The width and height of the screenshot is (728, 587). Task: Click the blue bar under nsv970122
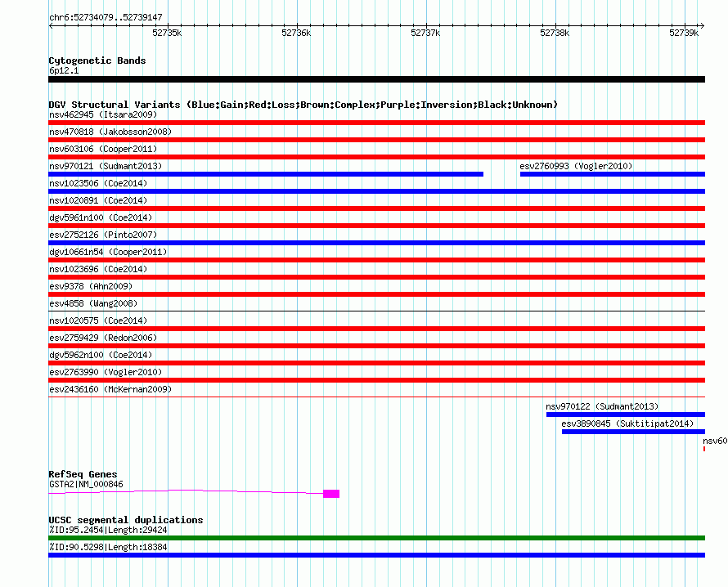(626, 414)
